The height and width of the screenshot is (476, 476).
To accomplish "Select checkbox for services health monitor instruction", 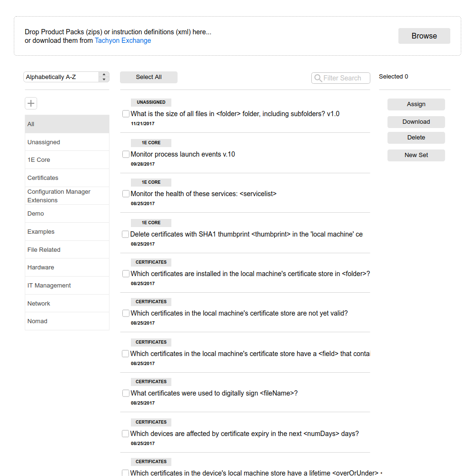I will pyautogui.click(x=126, y=194).
